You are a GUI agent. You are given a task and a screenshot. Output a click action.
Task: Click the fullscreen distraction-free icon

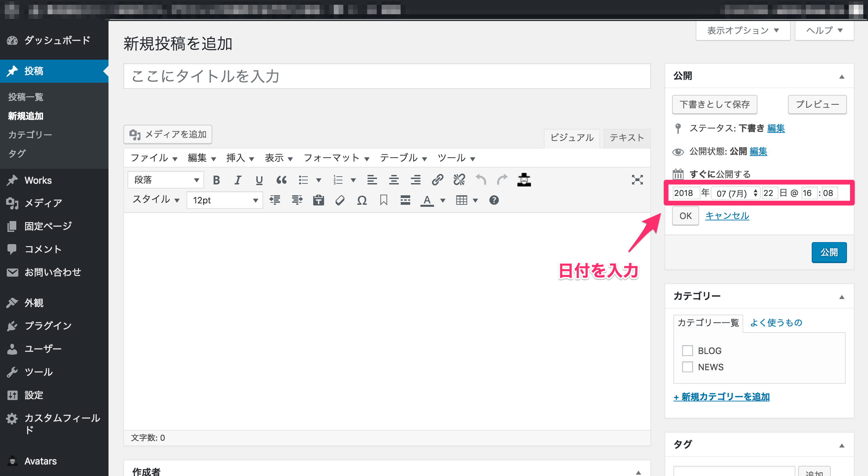click(x=637, y=180)
